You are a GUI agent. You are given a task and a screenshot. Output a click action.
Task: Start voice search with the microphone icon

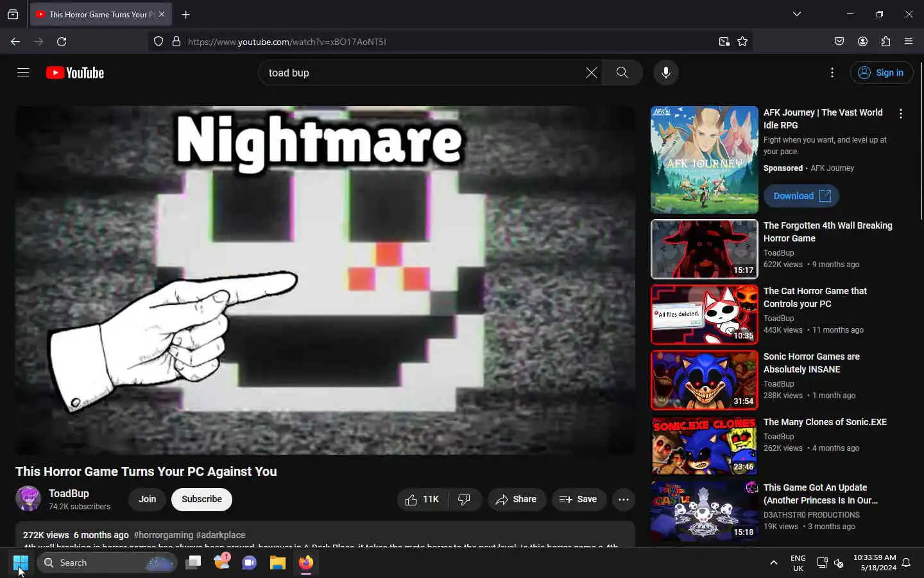[666, 73]
